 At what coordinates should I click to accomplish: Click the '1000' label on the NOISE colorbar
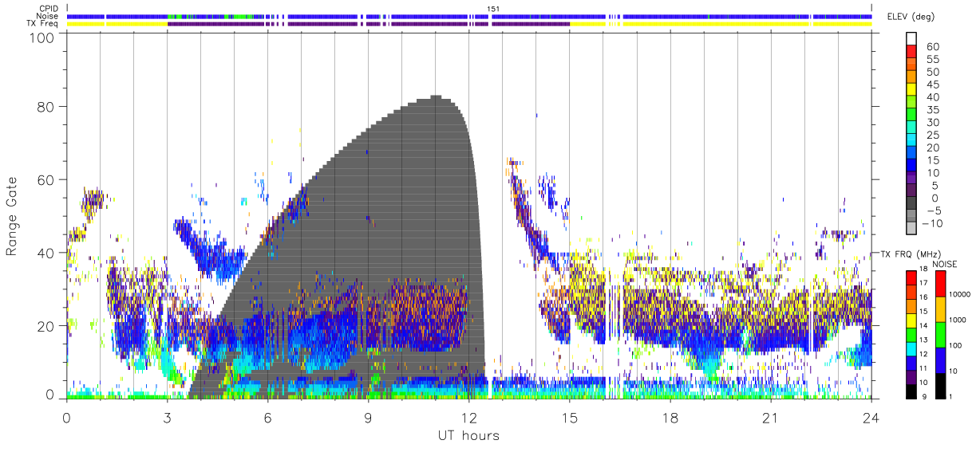(958, 320)
